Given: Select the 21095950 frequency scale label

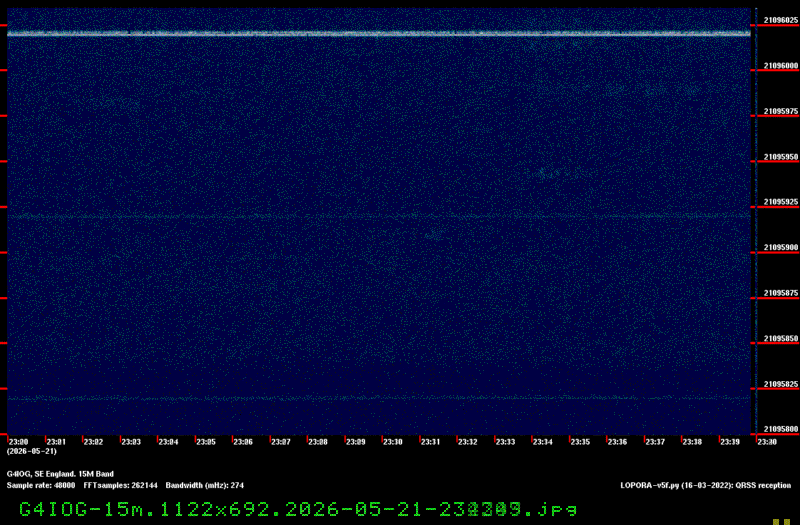Looking at the screenshot, I should coord(781,157).
